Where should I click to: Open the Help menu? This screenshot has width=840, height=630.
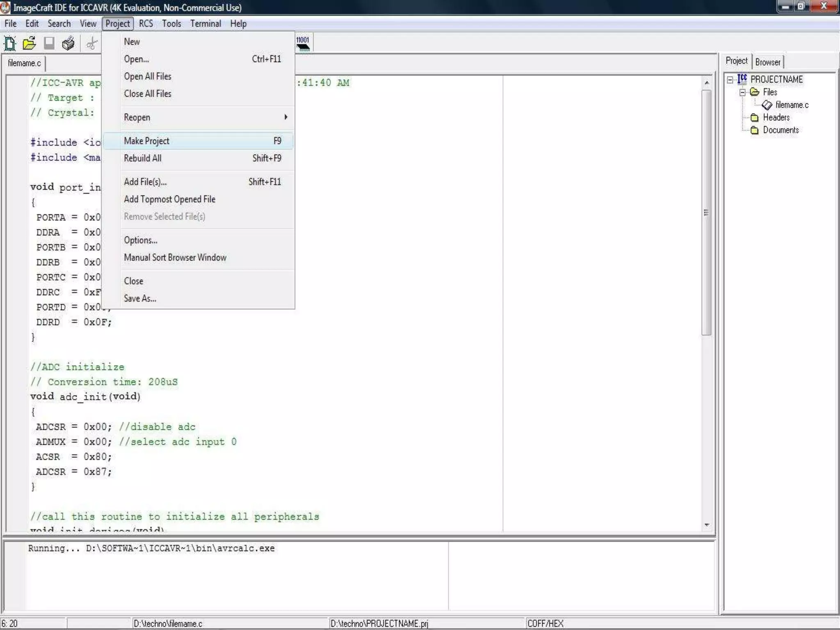(x=238, y=23)
